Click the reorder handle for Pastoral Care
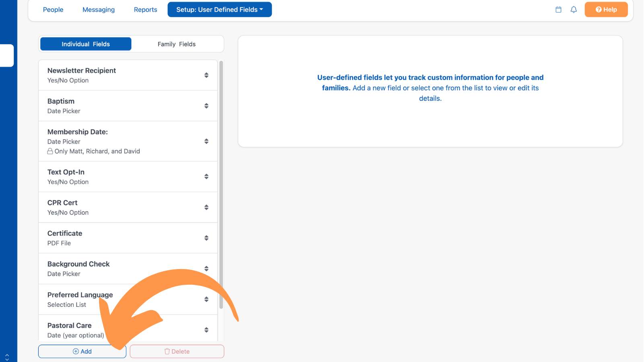 point(206,330)
